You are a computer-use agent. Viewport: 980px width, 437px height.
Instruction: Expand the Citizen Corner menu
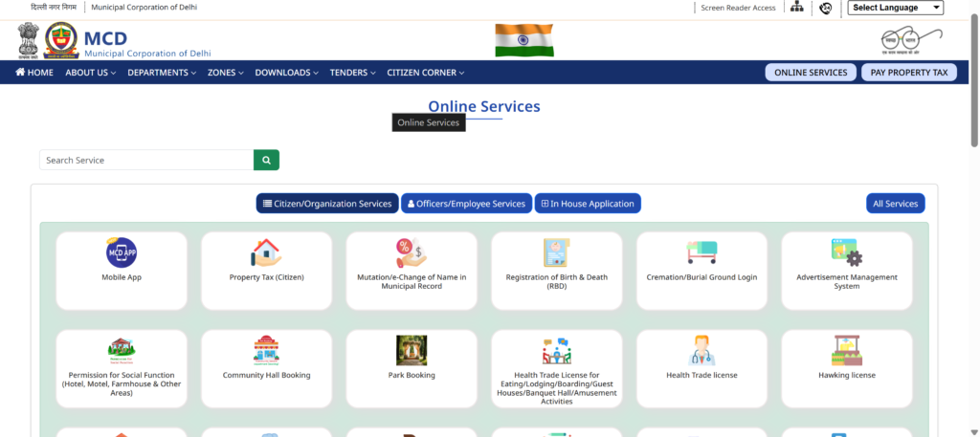(426, 73)
